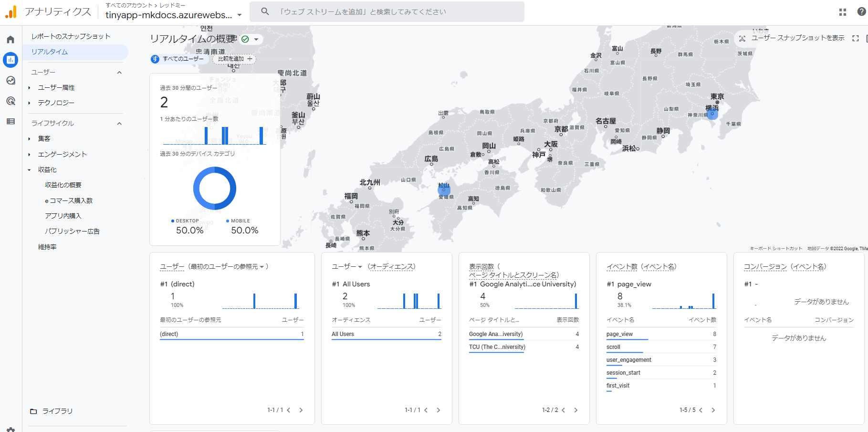Click the Configure table icon in sidebar
868x432 pixels.
pos(10,122)
